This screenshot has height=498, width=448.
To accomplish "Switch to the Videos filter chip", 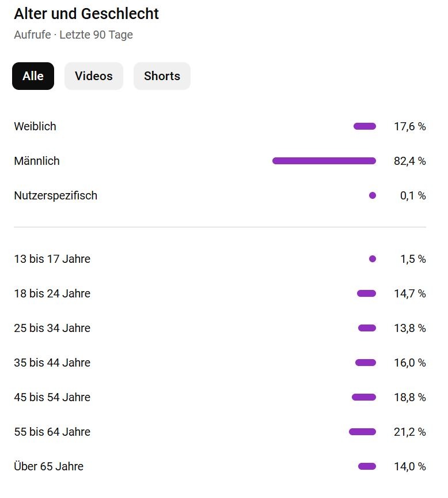I will click(94, 76).
